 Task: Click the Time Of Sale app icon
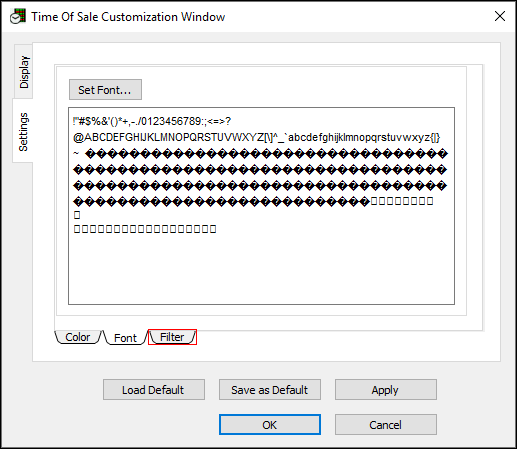click(x=18, y=16)
